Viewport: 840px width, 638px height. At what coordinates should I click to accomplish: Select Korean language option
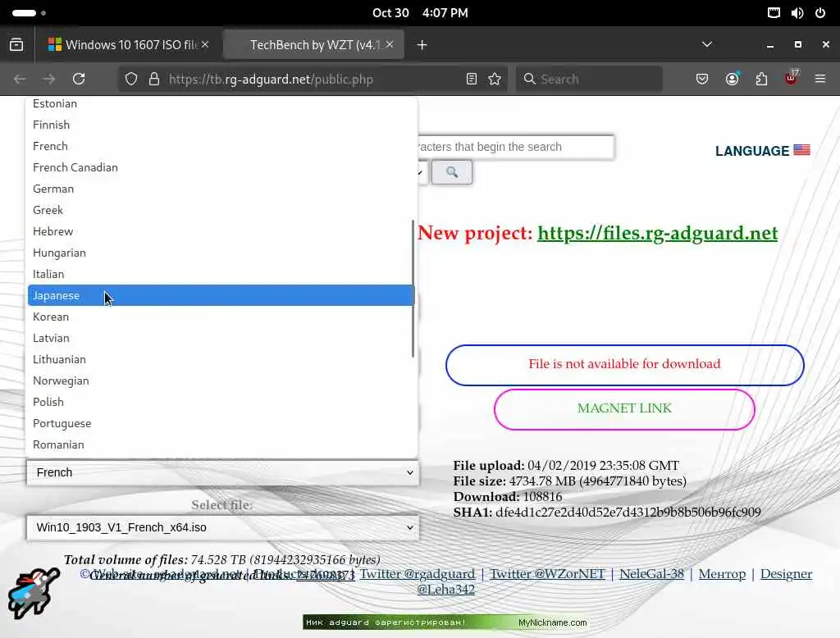(221, 317)
